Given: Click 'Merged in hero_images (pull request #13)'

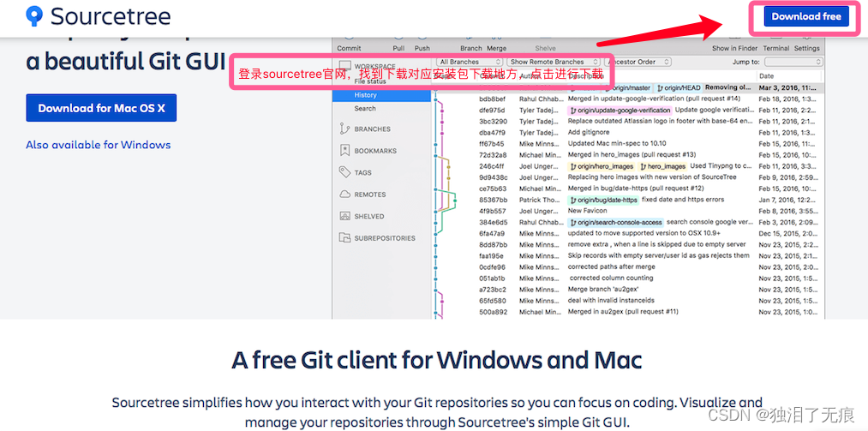Looking at the screenshot, I should [632, 154].
